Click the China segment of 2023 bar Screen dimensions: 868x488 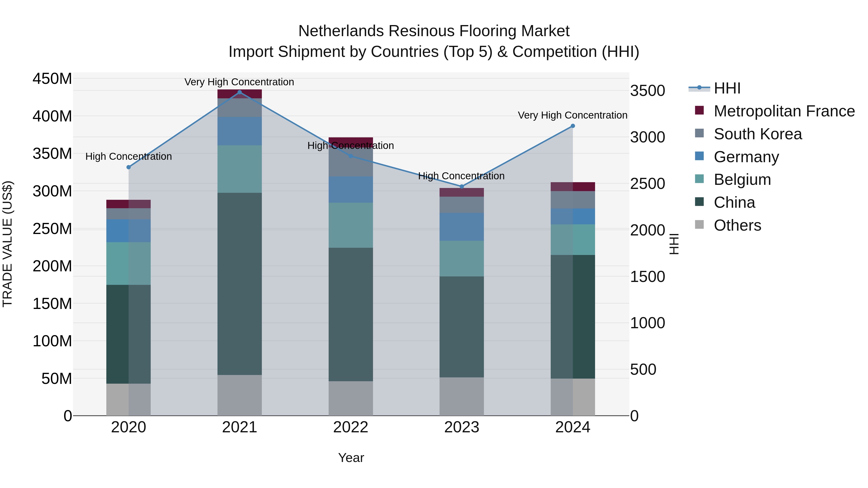coord(462,327)
